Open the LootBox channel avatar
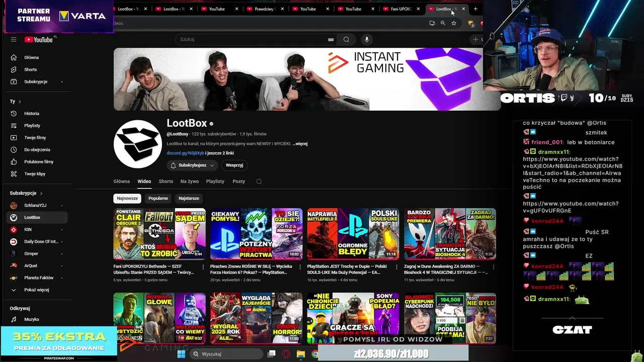Image resolution: width=644 pixels, height=362 pixels. click(138, 144)
